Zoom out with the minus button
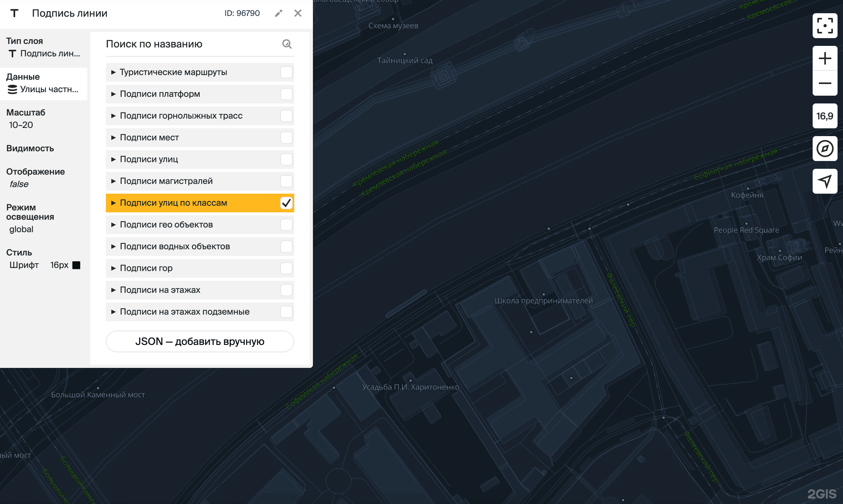This screenshot has width=843, height=504. (x=825, y=83)
